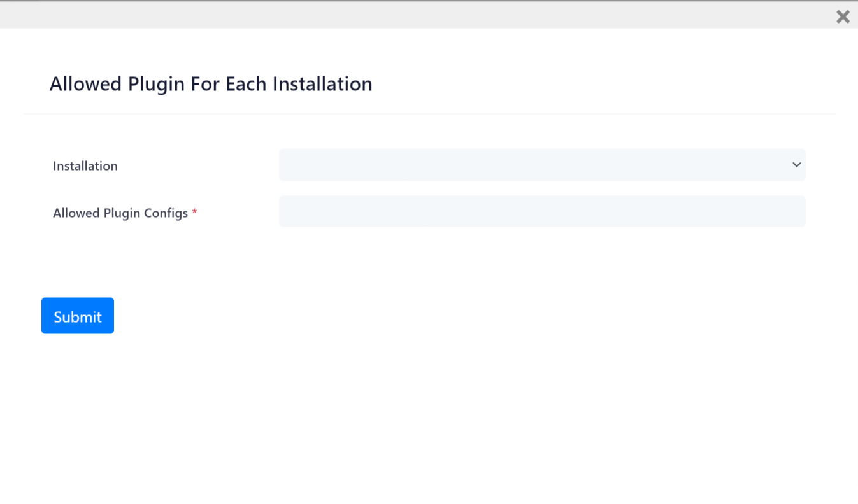Close the dialog using the X icon
Screen dimensions: 858x504
[843, 17]
